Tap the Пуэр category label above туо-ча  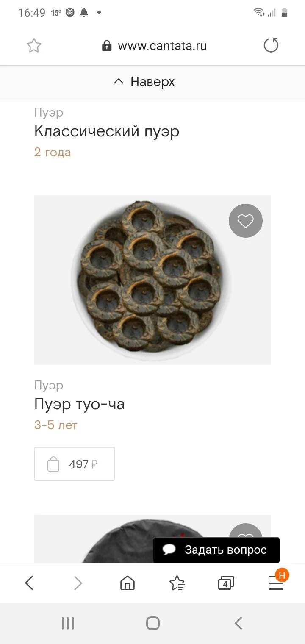[x=49, y=385]
